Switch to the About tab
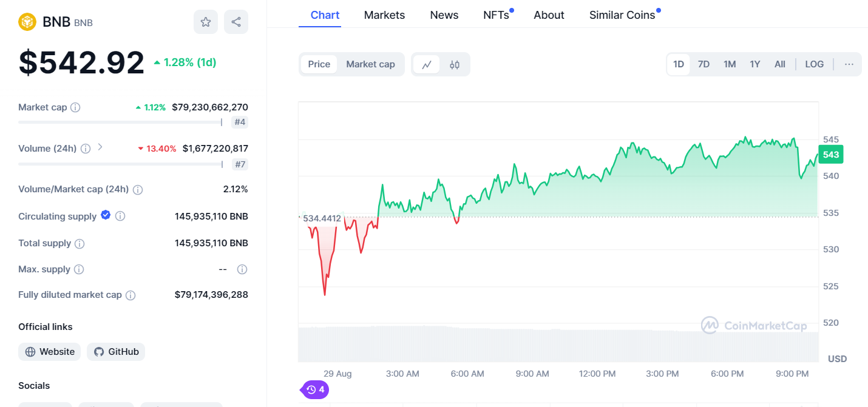 pyautogui.click(x=549, y=15)
